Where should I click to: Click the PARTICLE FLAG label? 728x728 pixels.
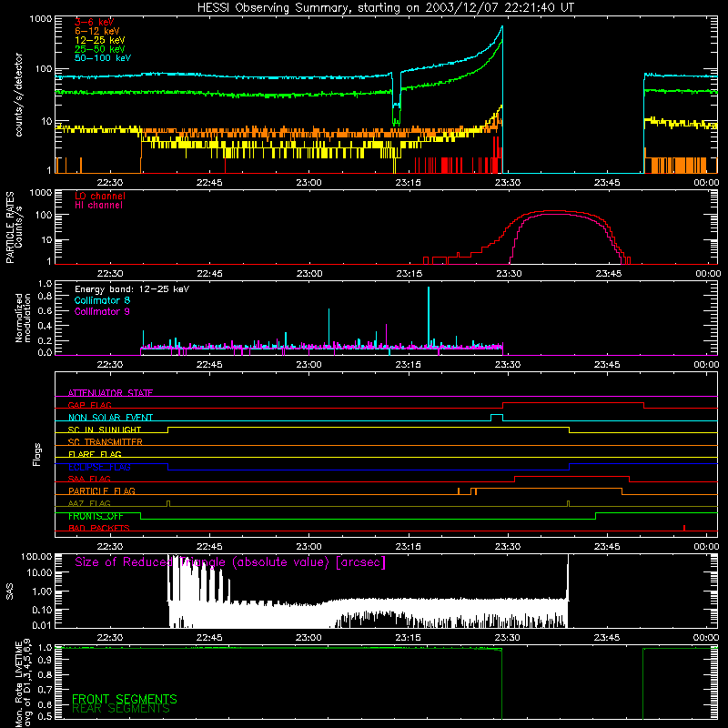tap(102, 491)
